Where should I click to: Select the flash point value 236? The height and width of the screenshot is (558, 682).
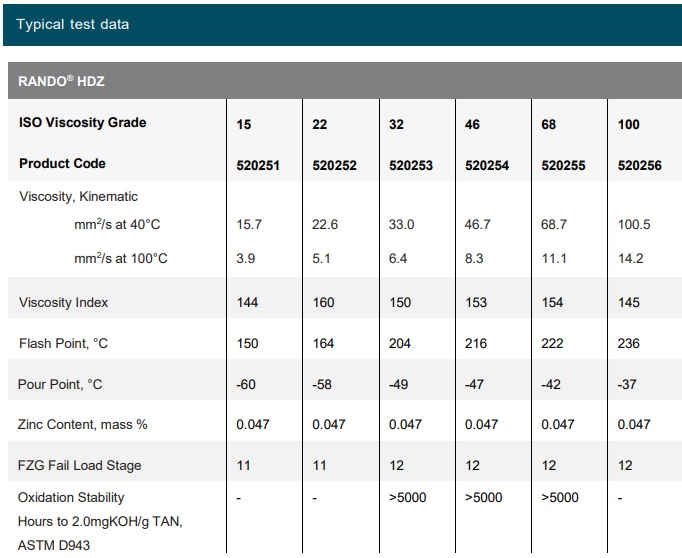628,344
